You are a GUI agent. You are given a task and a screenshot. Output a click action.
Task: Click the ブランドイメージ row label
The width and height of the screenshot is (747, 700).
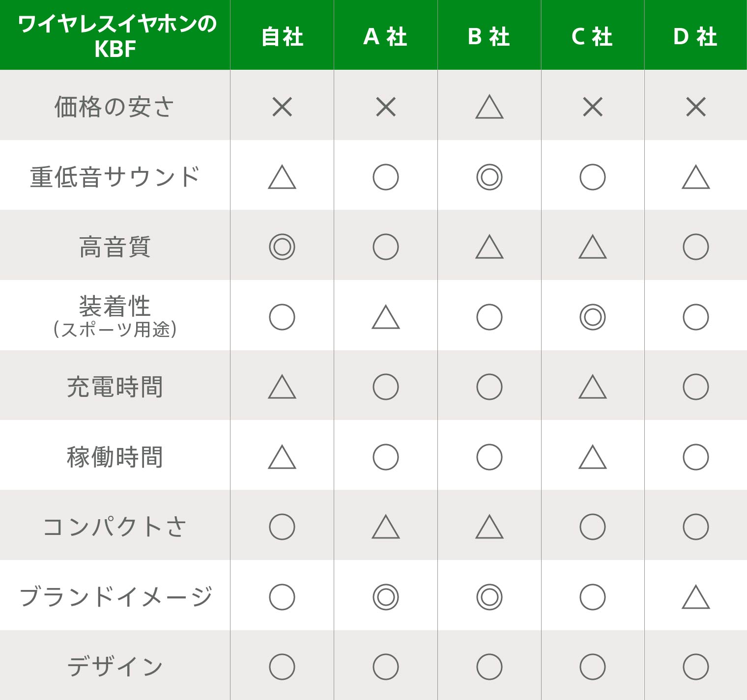point(115,597)
